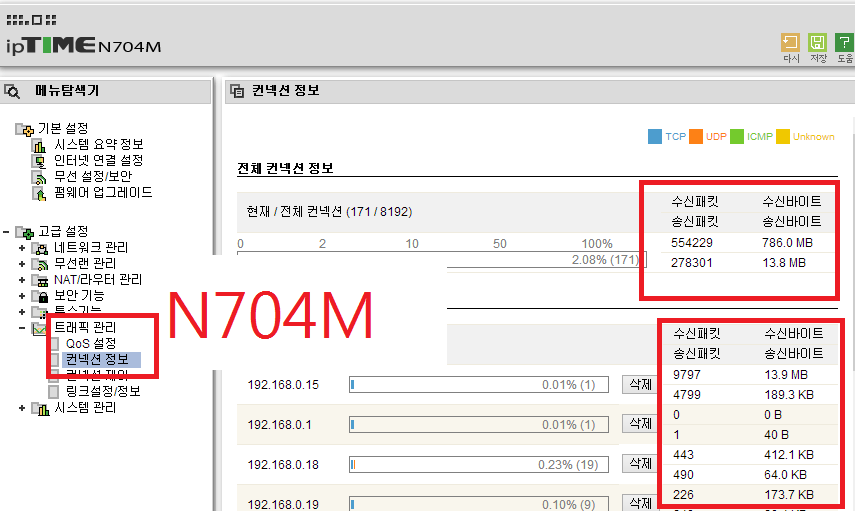
Task: Click the 412.1 KB value in client table
Action: 789,455
